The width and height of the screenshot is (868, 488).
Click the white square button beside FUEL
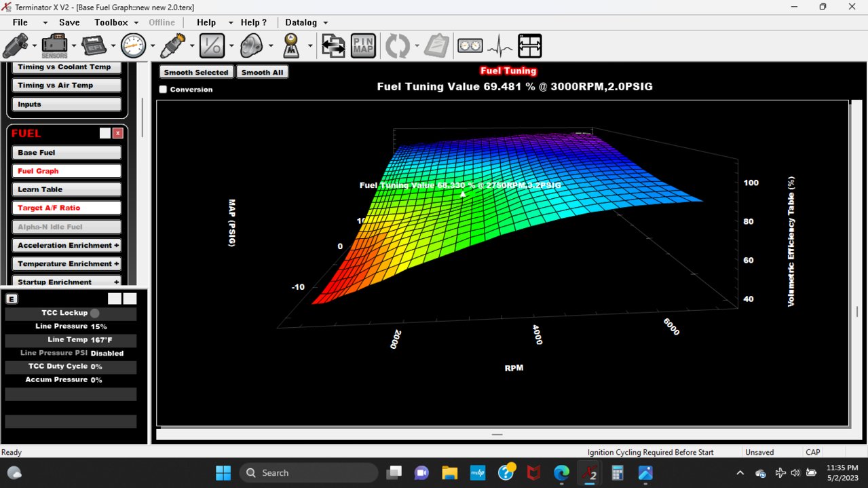(x=105, y=134)
